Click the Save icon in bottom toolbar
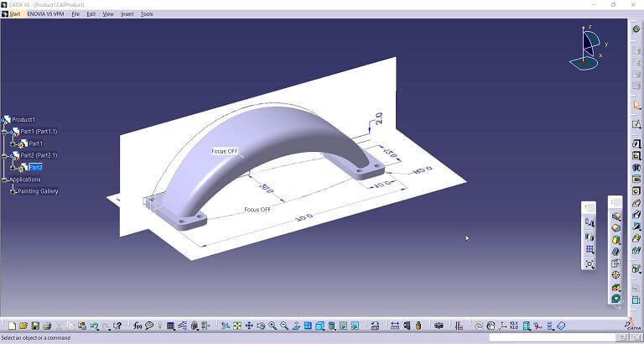This screenshot has width=644, height=344. pyautogui.click(x=35, y=326)
